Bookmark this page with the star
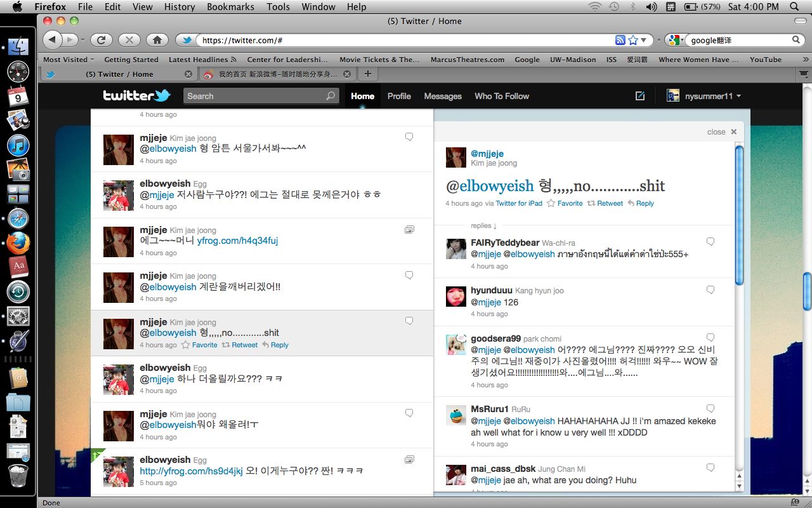Image resolution: width=812 pixels, height=508 pixels. pos(632,40)
